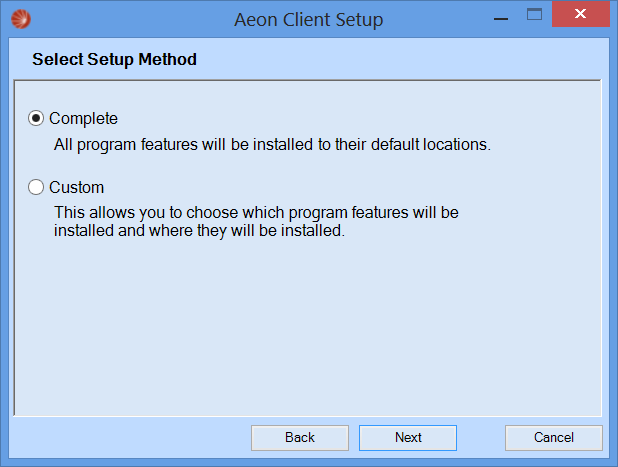This screenshot has height=467, width=618.
Task: Click the "This allows you to choose" description
Action: point(256,212)
